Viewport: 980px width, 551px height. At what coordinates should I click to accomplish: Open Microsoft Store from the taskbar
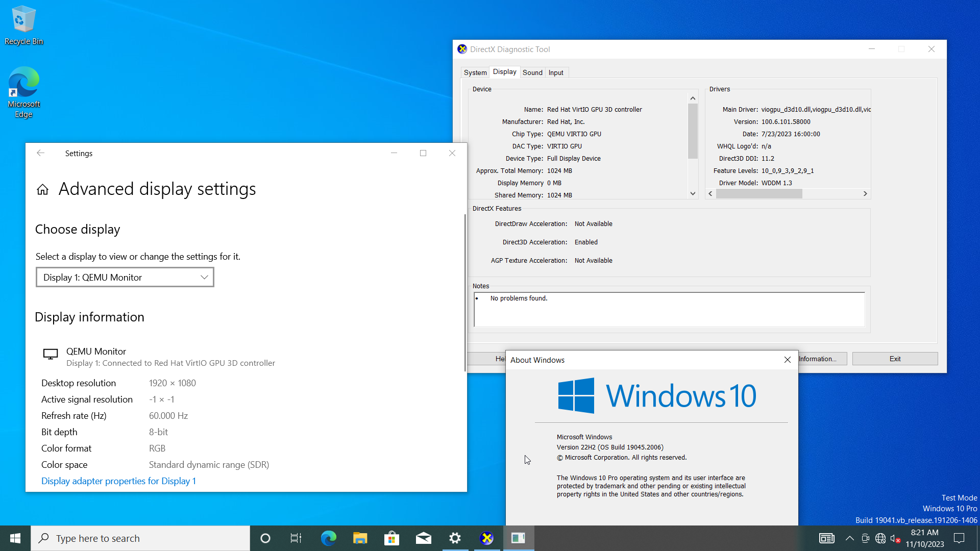[x=391, y=538]
